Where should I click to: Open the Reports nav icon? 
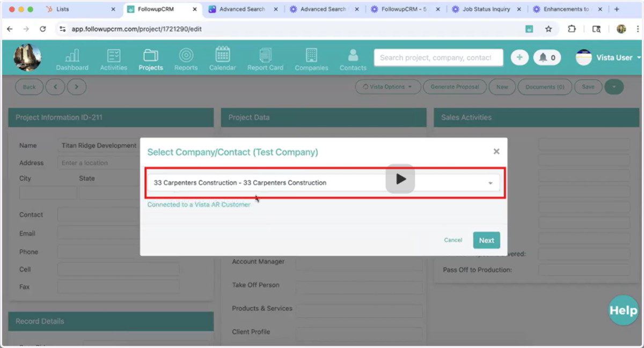(x=186, y=60)
